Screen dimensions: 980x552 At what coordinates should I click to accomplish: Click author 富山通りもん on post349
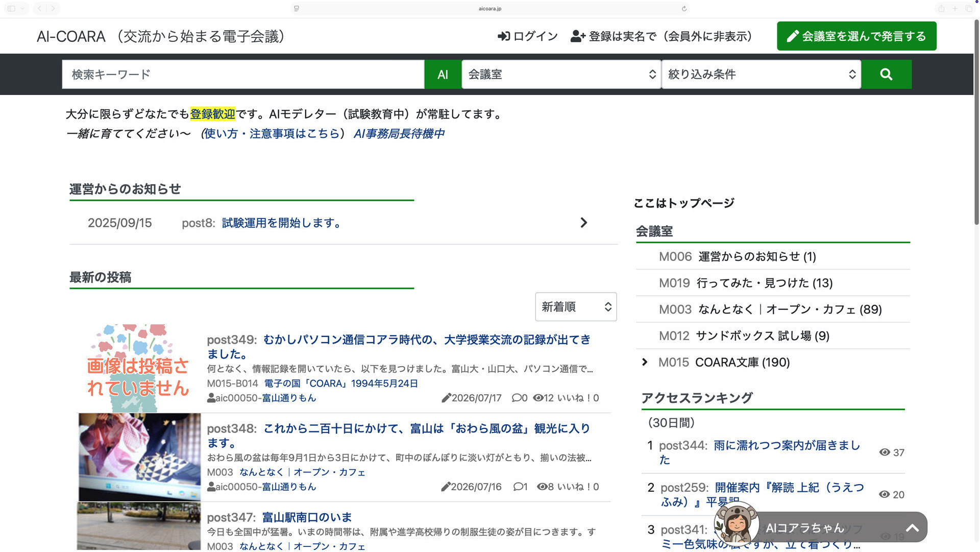289,398
